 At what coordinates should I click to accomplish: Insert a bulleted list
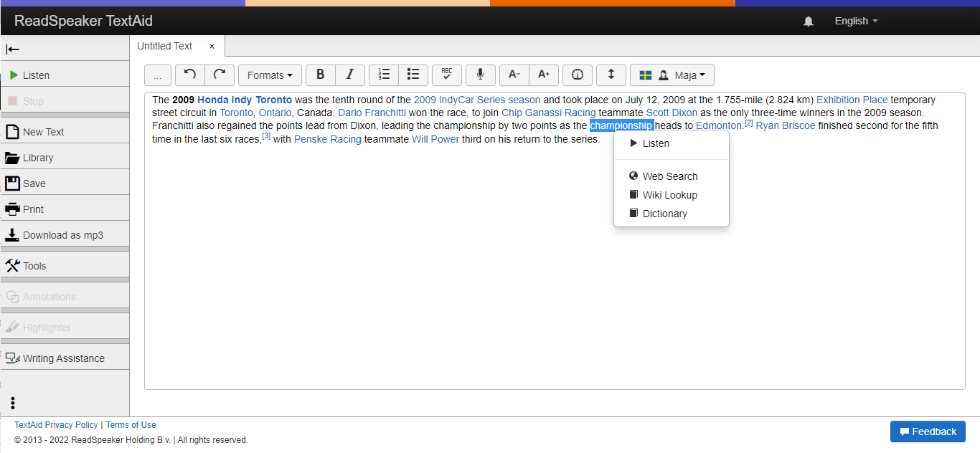point(413,75)
